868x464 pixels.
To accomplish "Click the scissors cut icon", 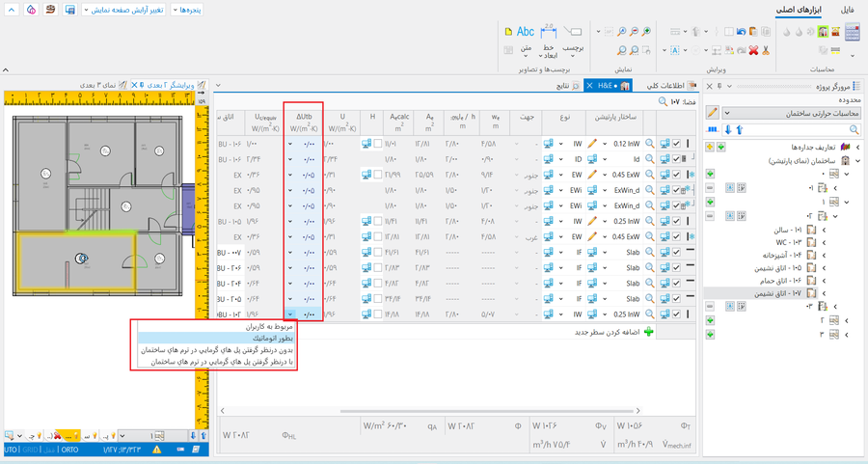I will pyautogui.click(x=765, y=48).
